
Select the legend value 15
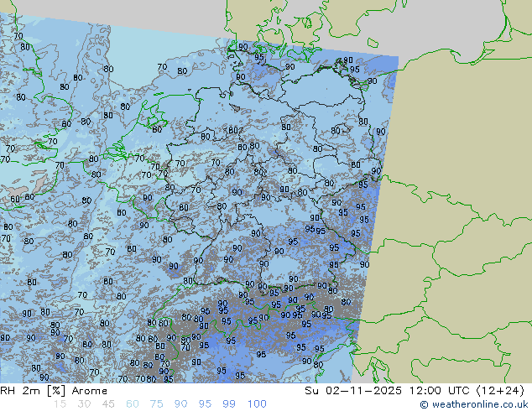pos(60,404)
